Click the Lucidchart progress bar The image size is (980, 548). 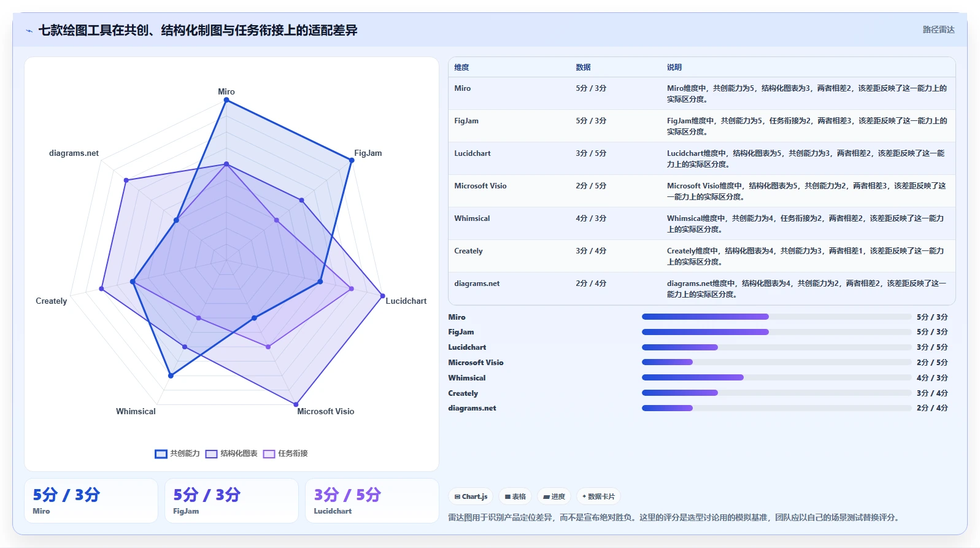pyautogui.click(x=776, y=347)
